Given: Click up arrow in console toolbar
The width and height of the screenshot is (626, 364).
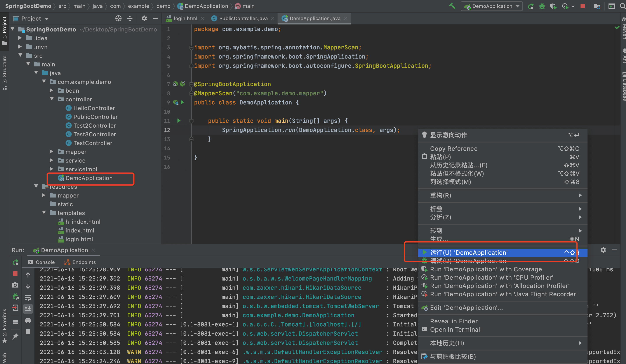Looking at the screenshot, I should (28, 275).
